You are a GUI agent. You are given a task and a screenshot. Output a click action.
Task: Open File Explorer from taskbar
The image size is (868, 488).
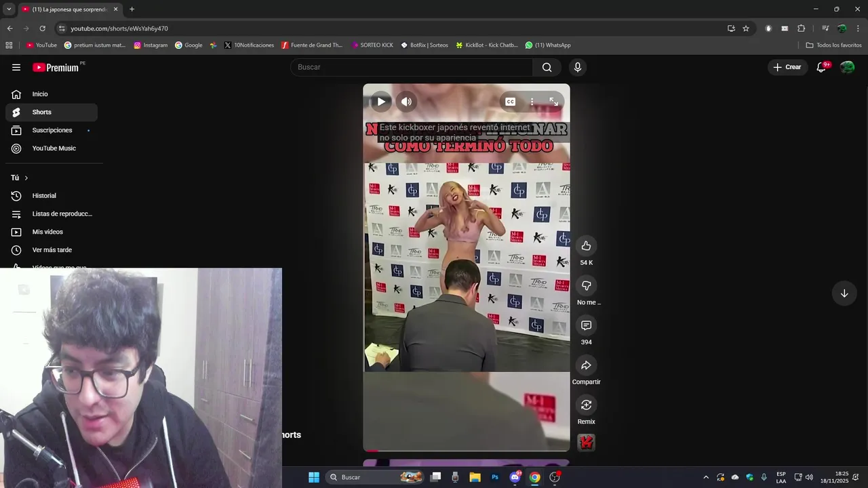click(x=475, y=477)
